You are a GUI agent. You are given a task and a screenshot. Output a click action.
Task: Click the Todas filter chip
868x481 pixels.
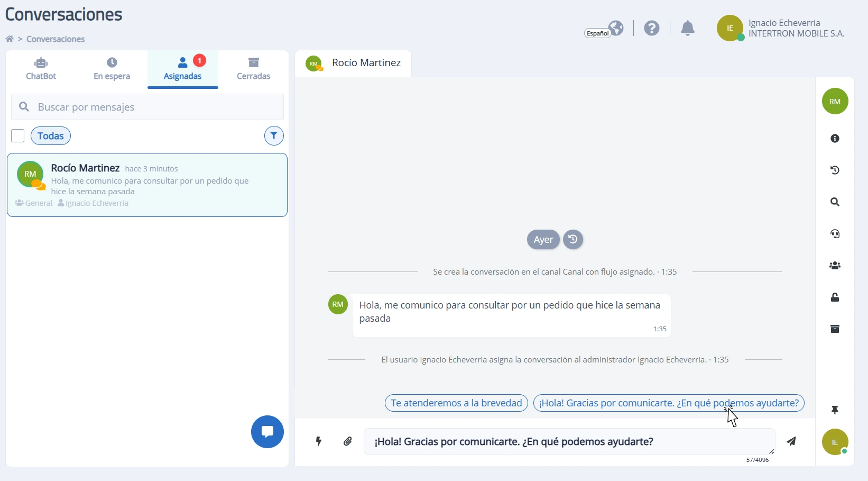pyautogui.click(x=51, y=136)
